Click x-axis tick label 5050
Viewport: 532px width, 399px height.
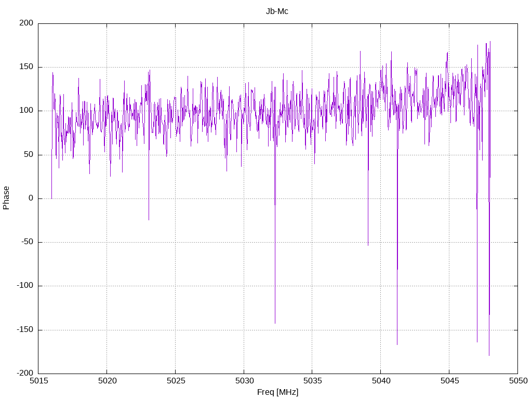pos(518,381)
